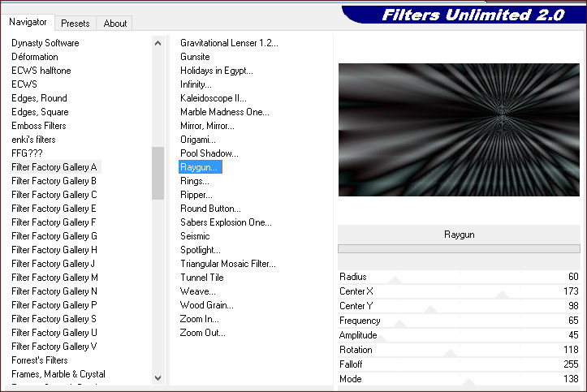Select Dynasty Software category
This screenshot has width=587, height=392.
point(45,43)
